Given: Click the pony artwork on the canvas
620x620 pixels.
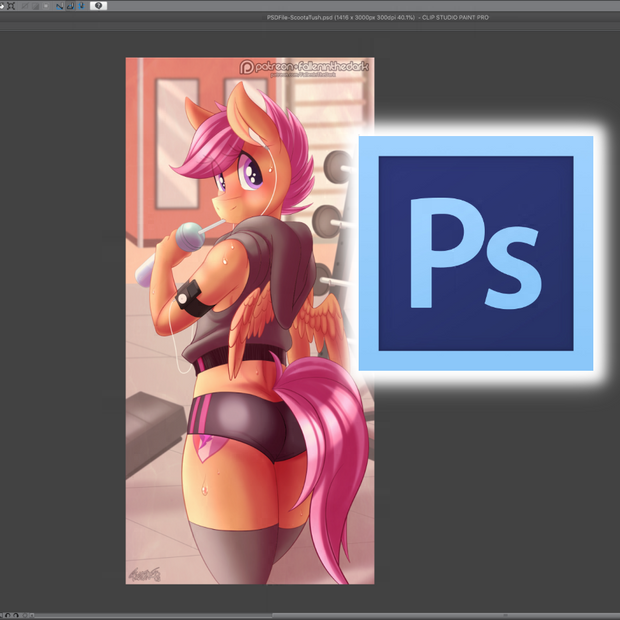Looking at the screenshot, I should [250, 321].
